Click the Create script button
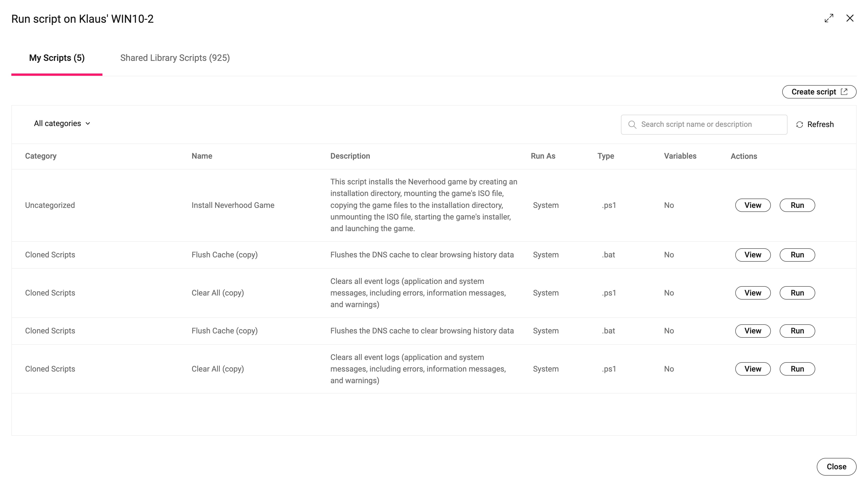868x487 pixels. click(x=813, y=92)
